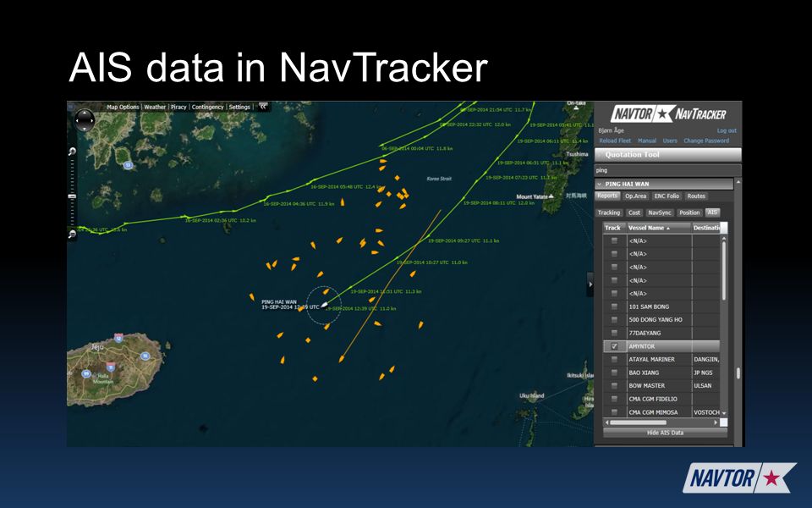Open the Piracy menu

click(178, 107)
